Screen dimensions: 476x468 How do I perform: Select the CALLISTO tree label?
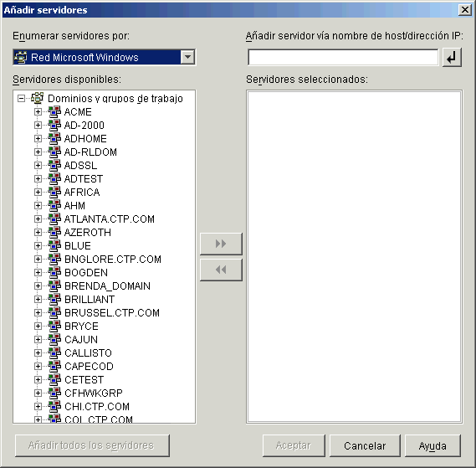[88, 352]
